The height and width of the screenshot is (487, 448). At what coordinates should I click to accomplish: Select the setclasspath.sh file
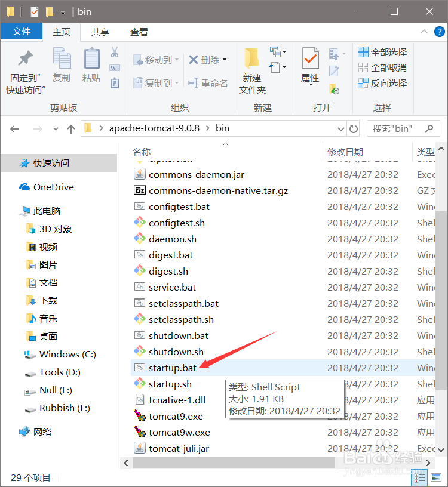tap(181, 319)
